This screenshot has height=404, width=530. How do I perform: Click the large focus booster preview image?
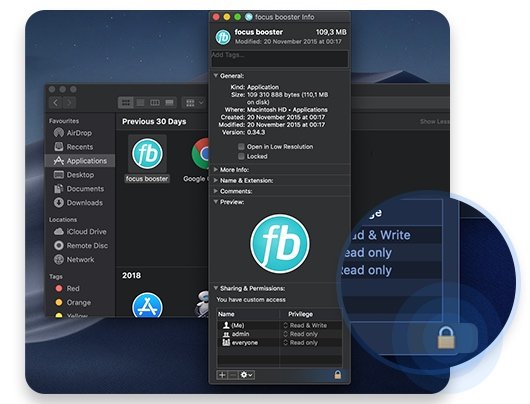point(280,244)
